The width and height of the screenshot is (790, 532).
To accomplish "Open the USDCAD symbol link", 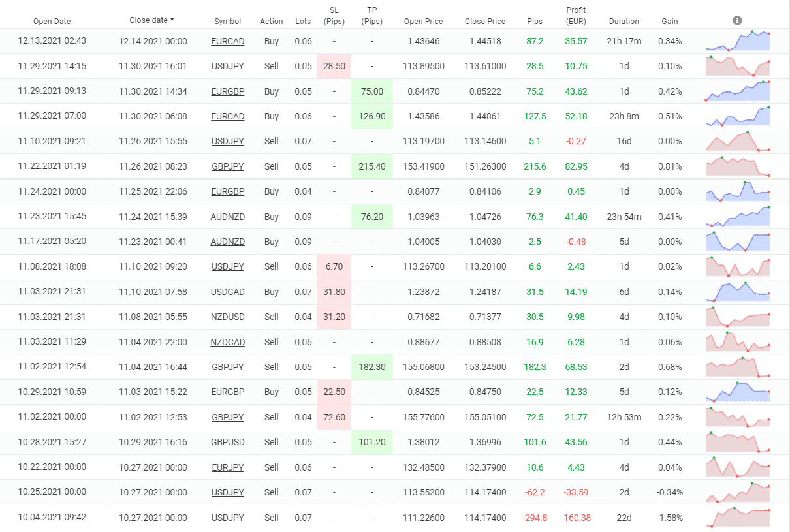I will [227, 292].
